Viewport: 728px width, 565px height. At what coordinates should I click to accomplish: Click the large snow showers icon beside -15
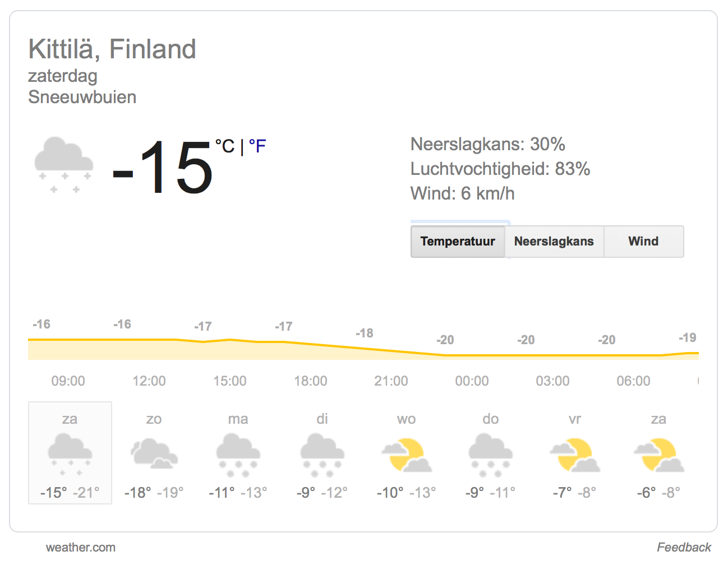click(64, 165)
